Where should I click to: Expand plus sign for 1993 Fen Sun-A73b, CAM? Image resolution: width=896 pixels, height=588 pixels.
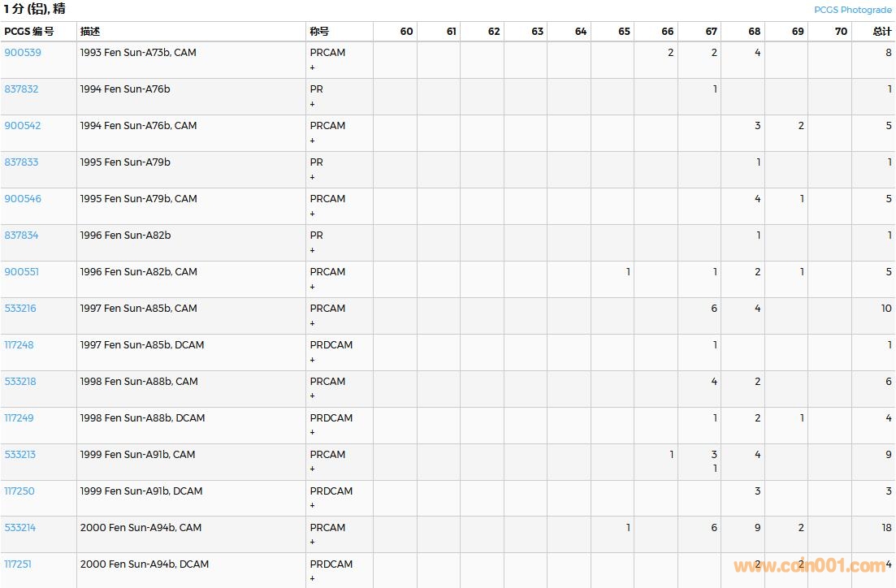[x=313, y=67]
